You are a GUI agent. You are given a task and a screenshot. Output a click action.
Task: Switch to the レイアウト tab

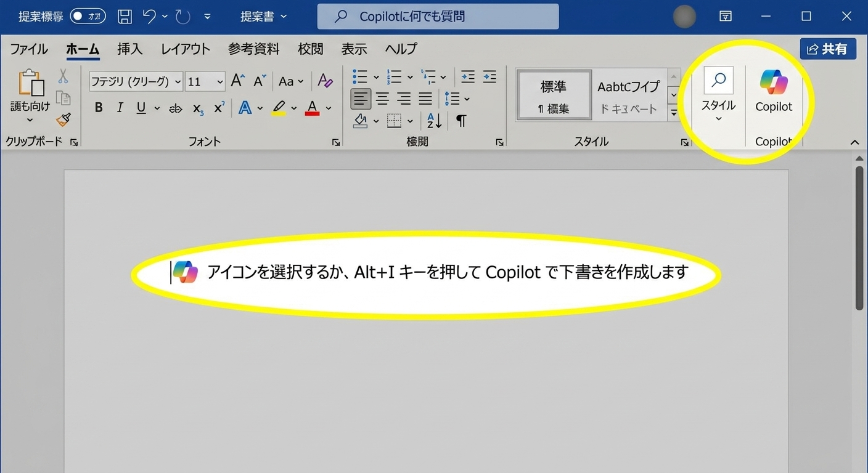pyautogui.click(x=186, y=49)
